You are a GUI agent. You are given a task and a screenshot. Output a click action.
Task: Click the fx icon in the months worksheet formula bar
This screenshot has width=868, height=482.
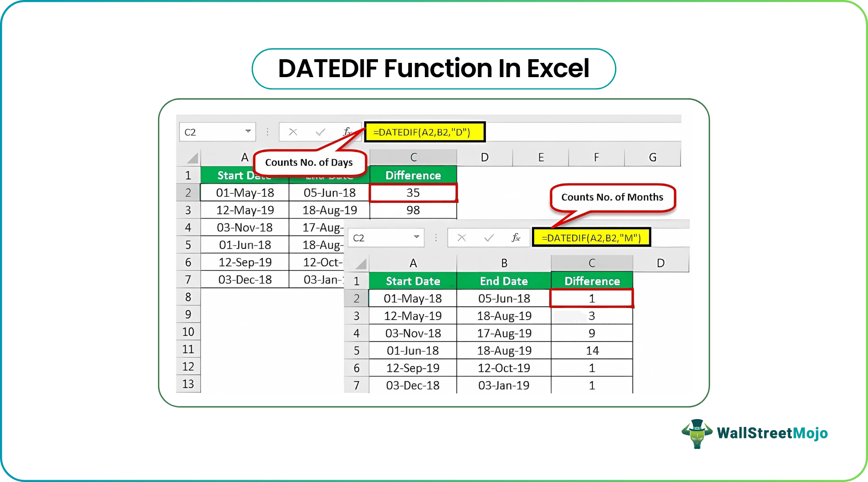coord(515,237)
